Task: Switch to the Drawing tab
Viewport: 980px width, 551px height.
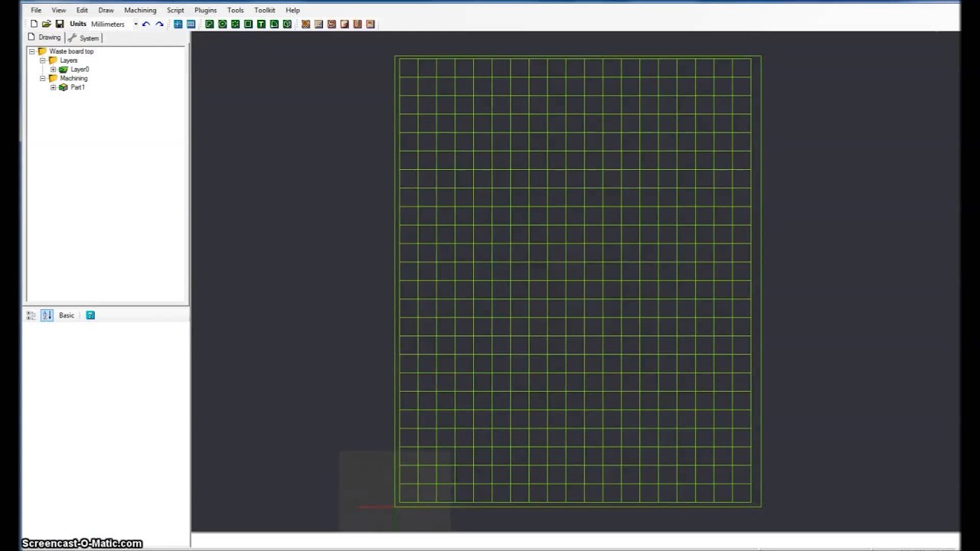Action: 44,37
